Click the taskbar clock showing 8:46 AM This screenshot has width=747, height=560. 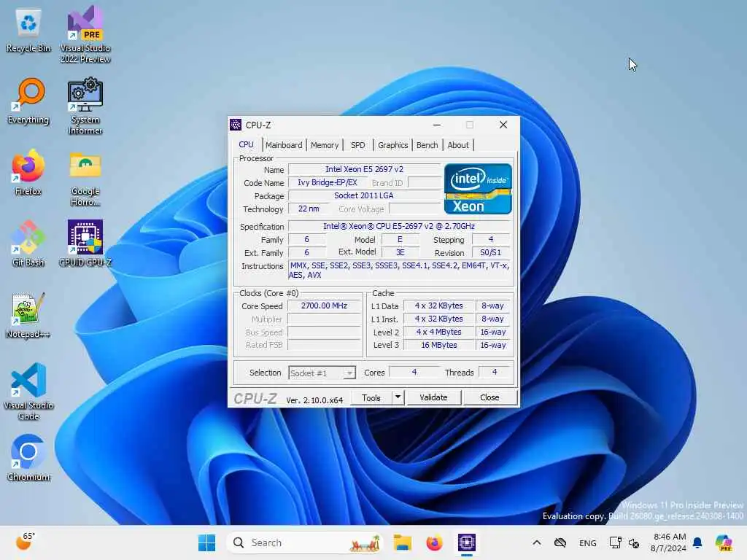[669, 542]
